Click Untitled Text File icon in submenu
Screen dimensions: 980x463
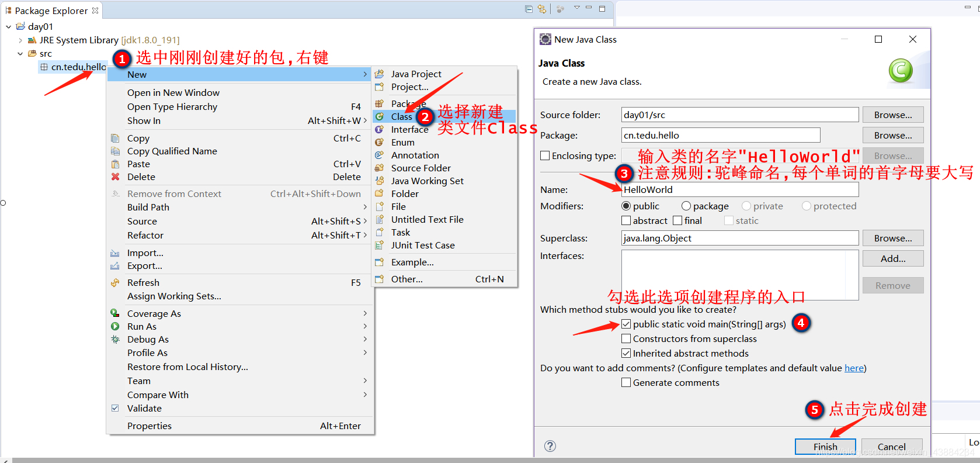pos(380,220)
